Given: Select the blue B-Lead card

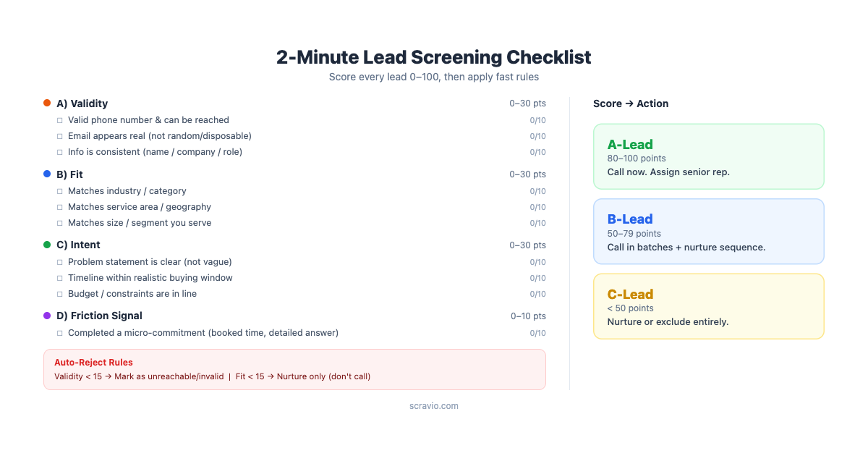Looking at the screenshot, I should 708,232.
